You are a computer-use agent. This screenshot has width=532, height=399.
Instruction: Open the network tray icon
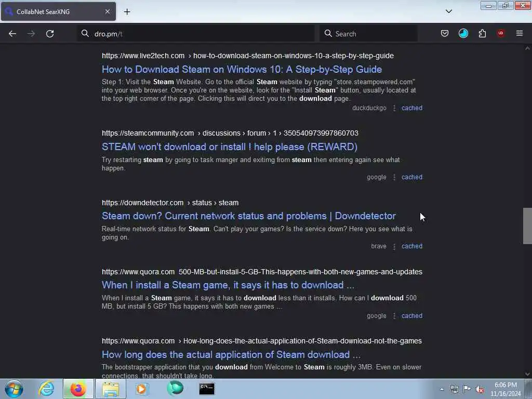click(454, 389)
